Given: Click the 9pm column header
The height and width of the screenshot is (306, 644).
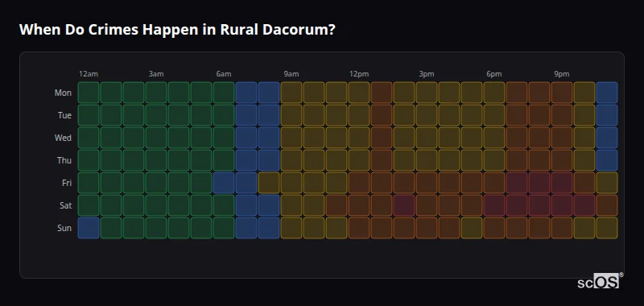Looking at the screenshot, I should coord(562,74).
